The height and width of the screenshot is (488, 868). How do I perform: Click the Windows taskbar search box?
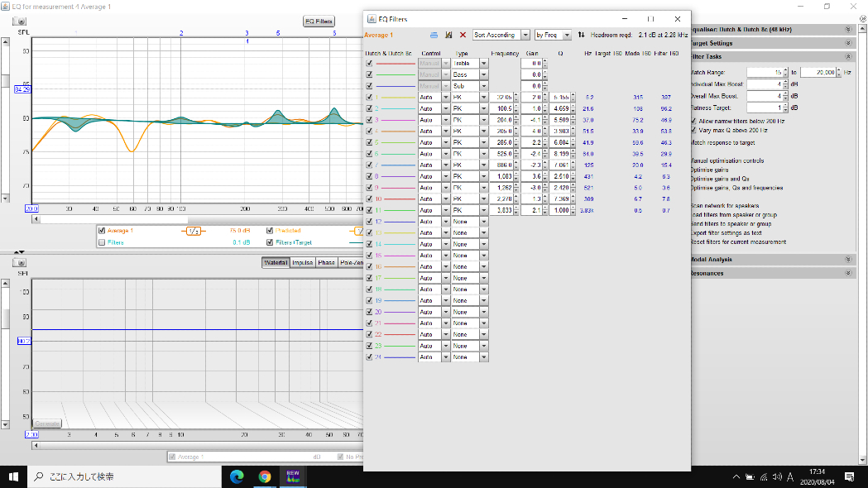pyautogui.click(x=124, y=476)
